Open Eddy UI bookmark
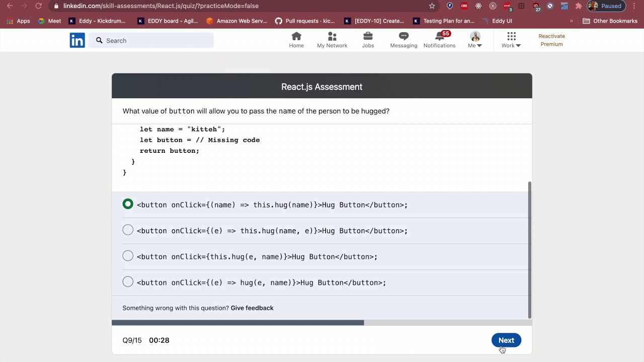The height and width of the screenshot is (362, 644). [497, 21]
